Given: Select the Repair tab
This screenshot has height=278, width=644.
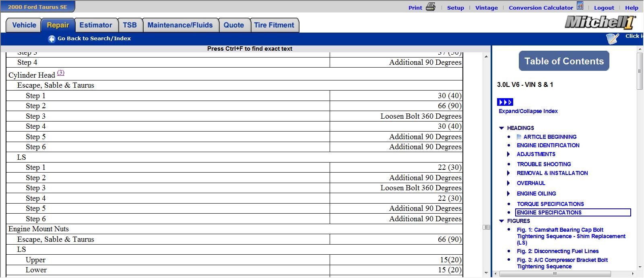Looking at the screenshot, I should 58,25.
